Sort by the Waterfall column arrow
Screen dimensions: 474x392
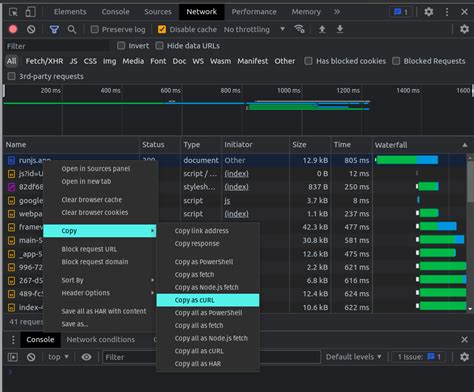(464, 145)
